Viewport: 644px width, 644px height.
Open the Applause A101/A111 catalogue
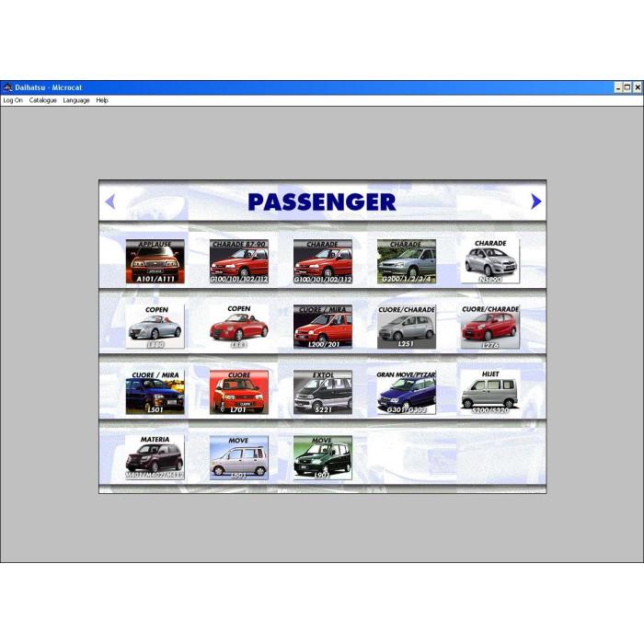point(155,261)
